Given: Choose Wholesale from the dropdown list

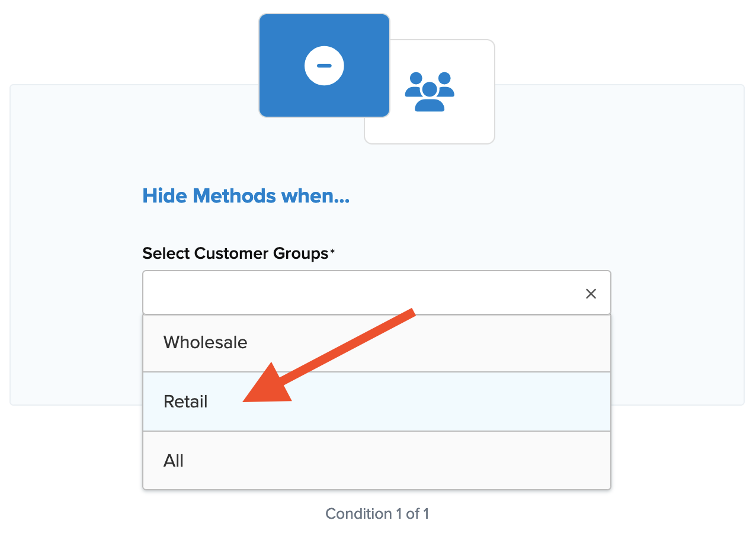Looking at the screenshot, I should pos(376,343).
